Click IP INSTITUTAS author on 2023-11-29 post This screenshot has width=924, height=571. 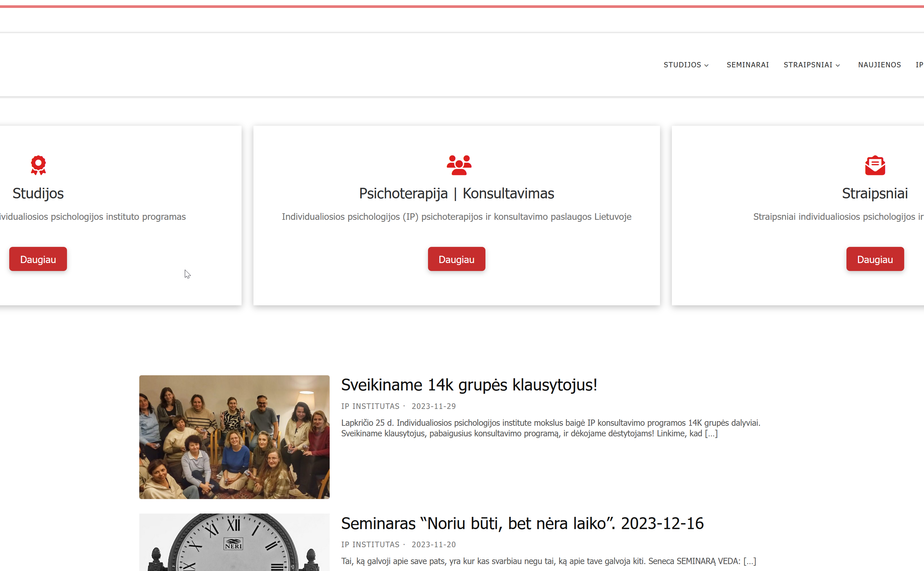(x=370, y=406)
